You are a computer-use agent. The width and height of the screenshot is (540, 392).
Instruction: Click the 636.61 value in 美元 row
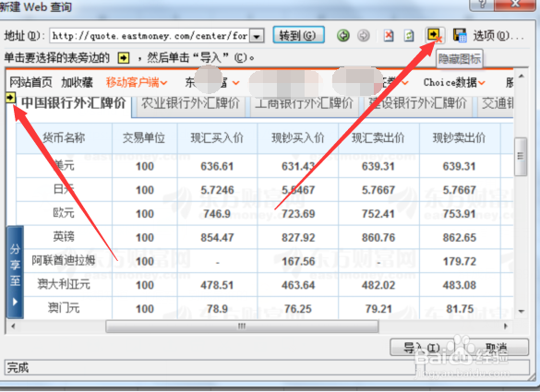217,167
